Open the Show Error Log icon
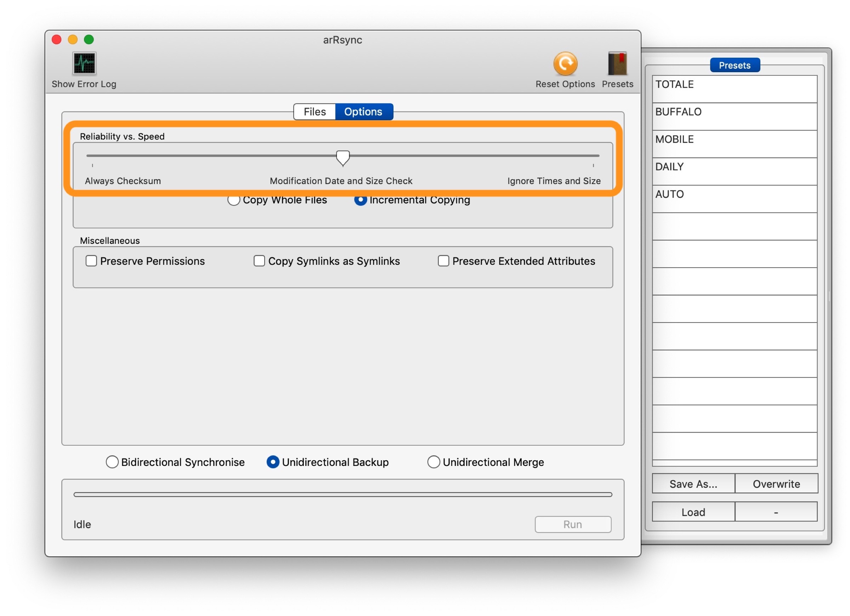The image size is (850, 616). click(x=84, y=63)
